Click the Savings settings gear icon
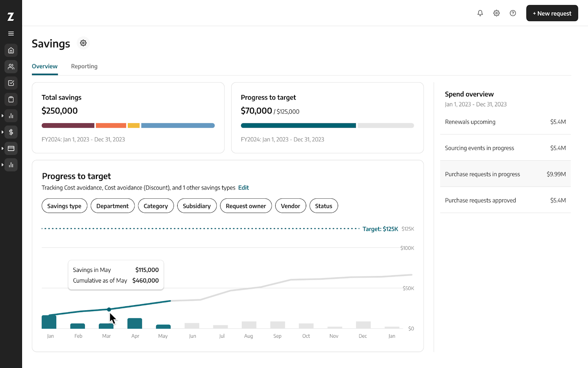The image size is (588, 368). pyautogui.click(x=83, y=43)
